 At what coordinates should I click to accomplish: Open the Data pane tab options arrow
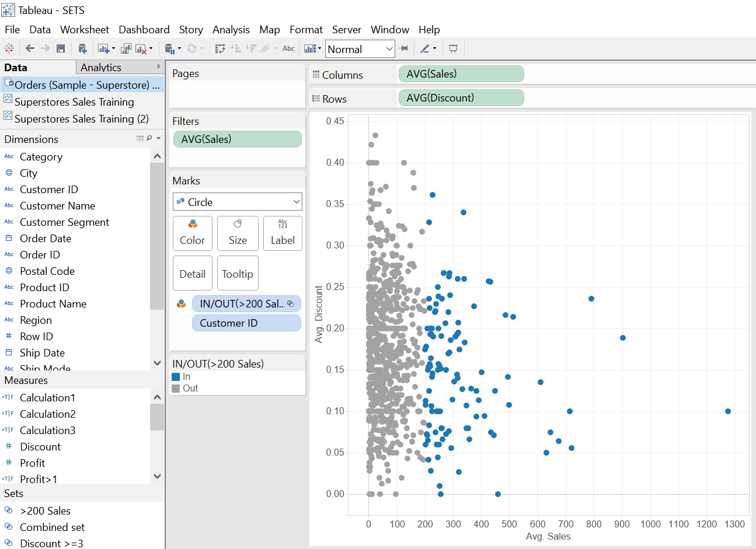(158, 67)
